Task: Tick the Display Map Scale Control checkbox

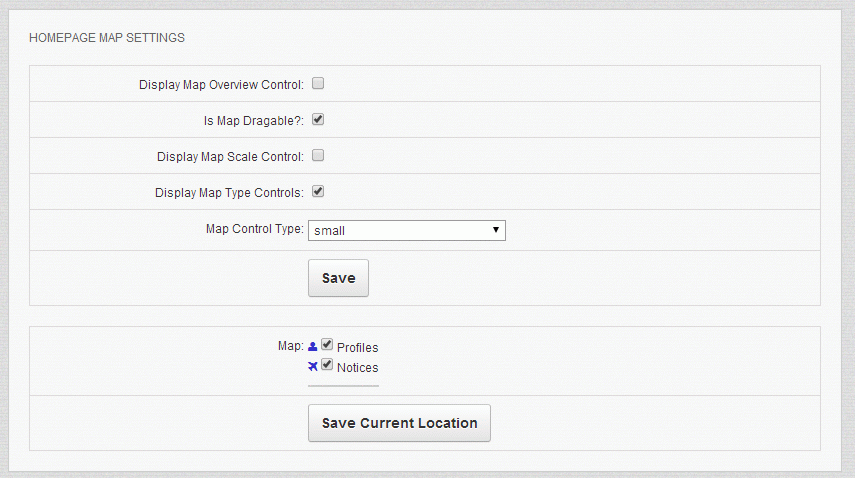Action: (x=318, y=156)
